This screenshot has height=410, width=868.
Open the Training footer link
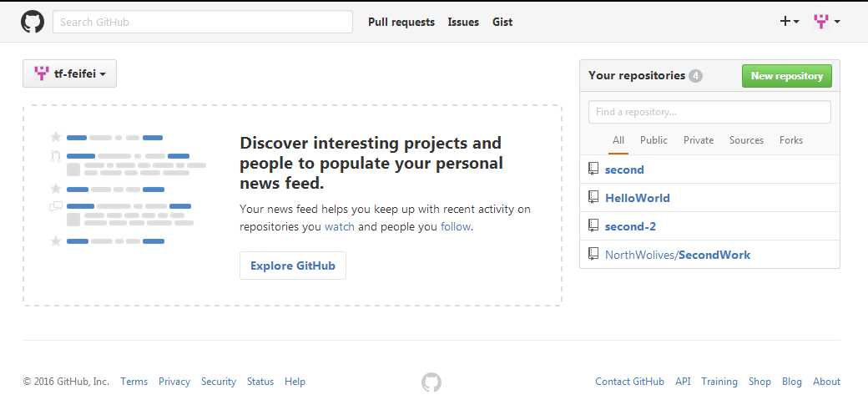pyautogui.click(x=719, y=382)
